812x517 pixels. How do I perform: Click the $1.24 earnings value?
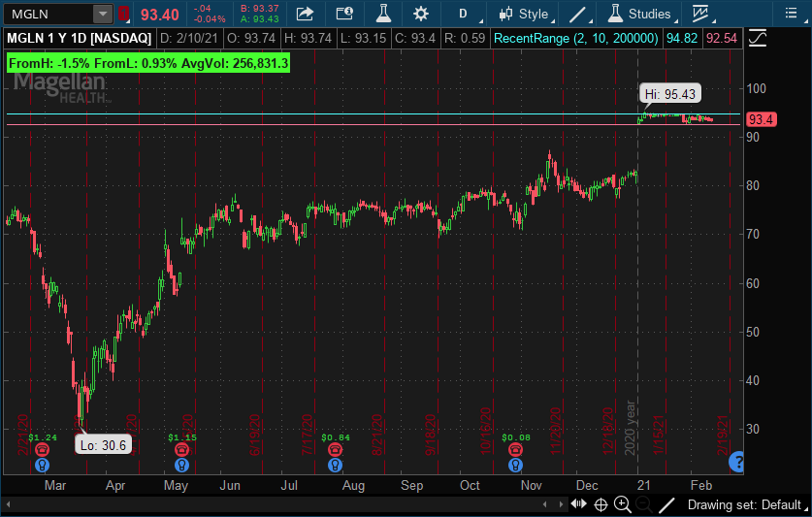coord(43,437)
